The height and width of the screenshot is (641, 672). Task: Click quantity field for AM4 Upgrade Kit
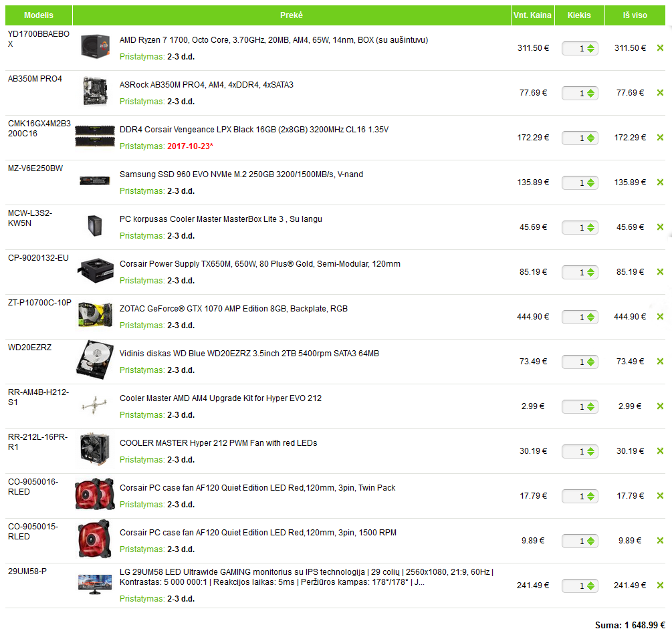click(x=580, y=406)
